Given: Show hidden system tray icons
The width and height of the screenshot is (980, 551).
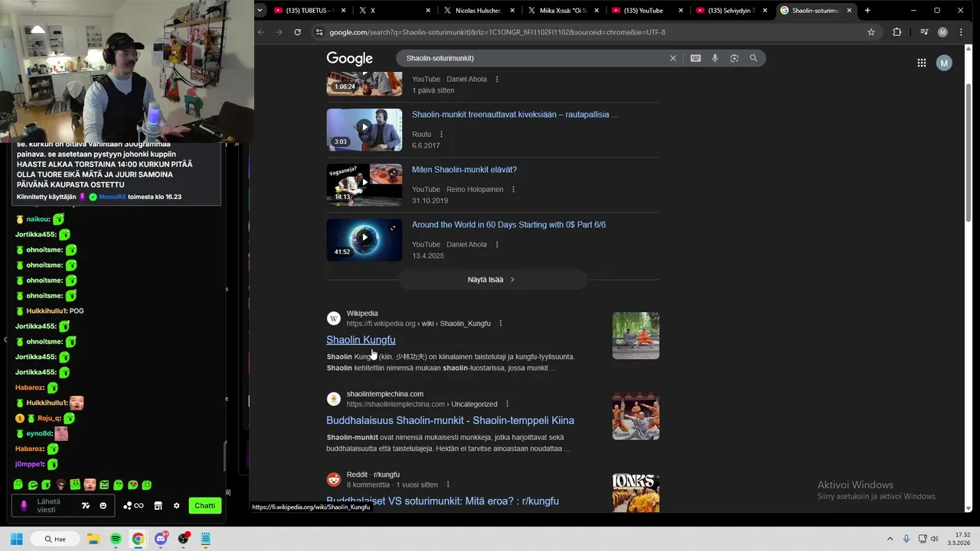Looking at the screenshot, I should pos(890,539).
